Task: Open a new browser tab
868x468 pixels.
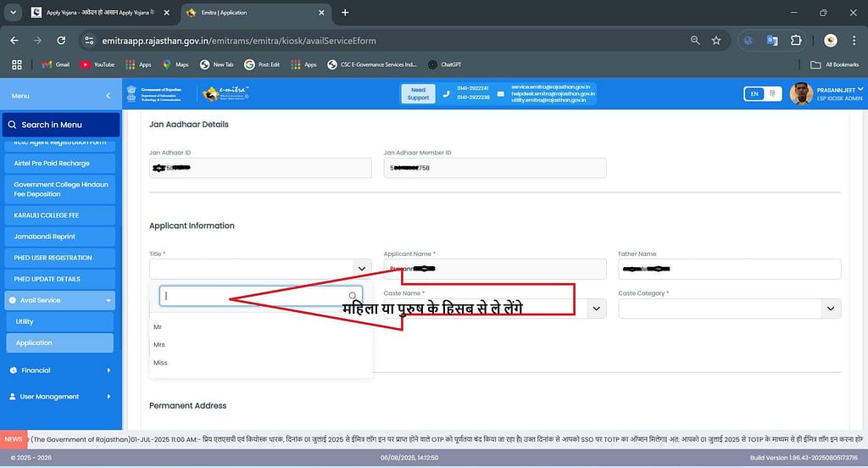Action: 345,12
